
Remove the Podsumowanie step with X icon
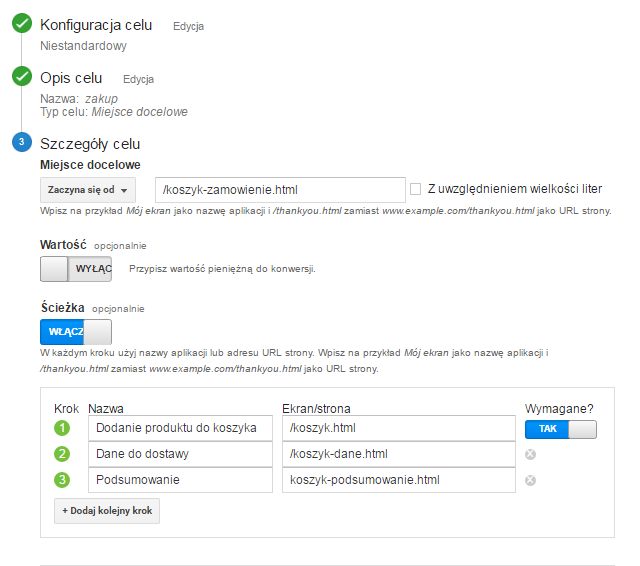531,480
